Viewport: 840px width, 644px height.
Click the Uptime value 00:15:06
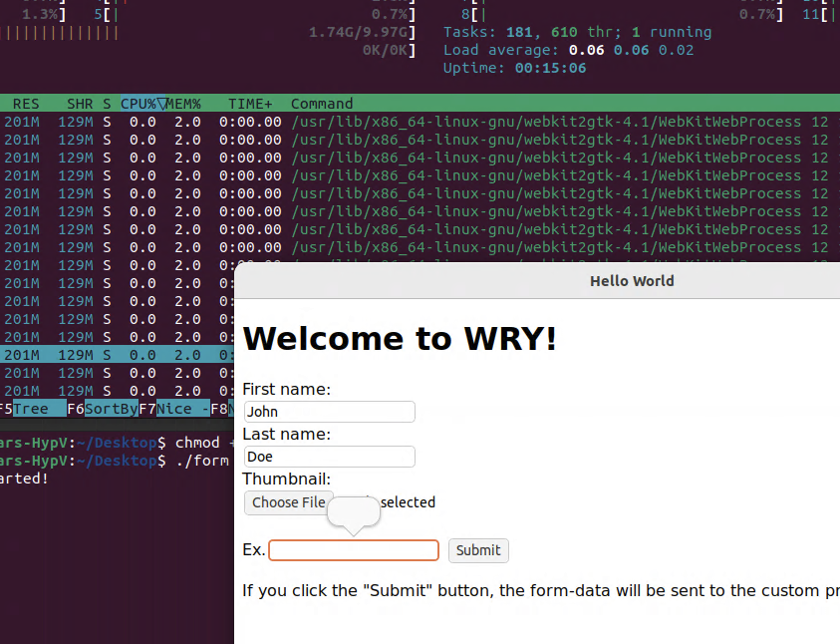click(x=551, y=68)
